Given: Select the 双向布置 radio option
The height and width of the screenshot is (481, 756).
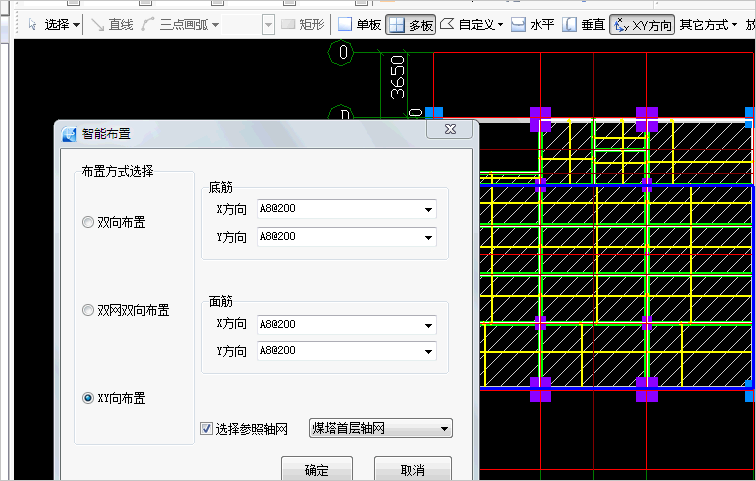Looking at the screenshot, I should 88,223.
